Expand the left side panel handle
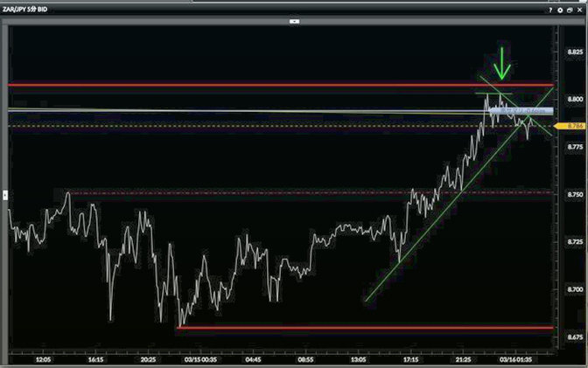Screen dimensions: 588x368 point(5,192)
